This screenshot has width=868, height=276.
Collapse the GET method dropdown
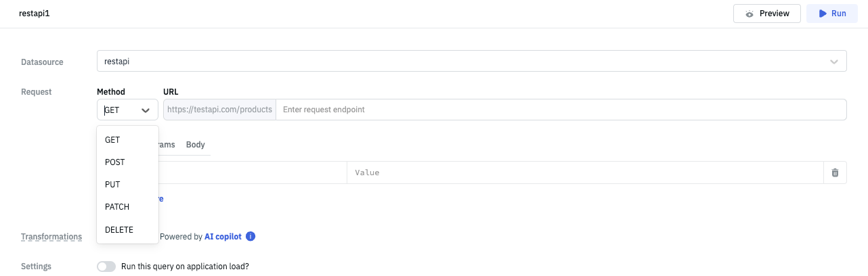(x=145, y=110)
